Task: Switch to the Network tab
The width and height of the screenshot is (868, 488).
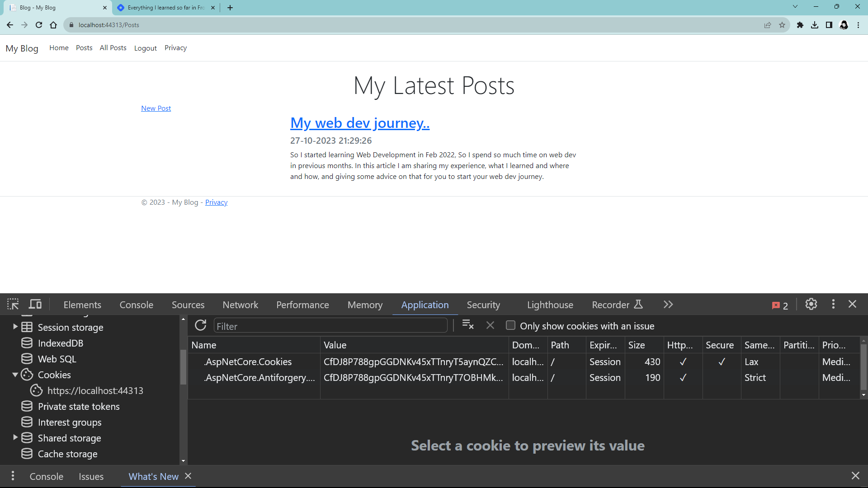Action: (x=240, y=305)
